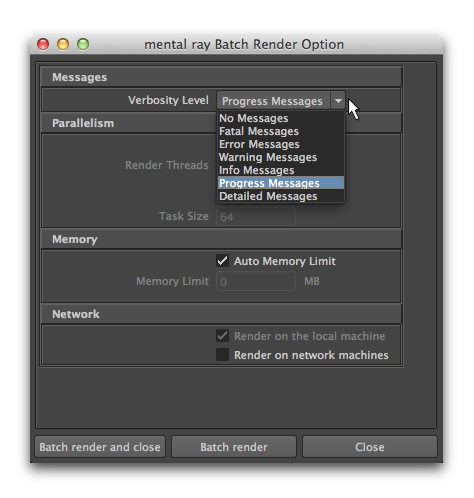The height and width of the screenshot is (498, 474).
Task: Choose Detailed Messages option
Action: coord(281,196)
